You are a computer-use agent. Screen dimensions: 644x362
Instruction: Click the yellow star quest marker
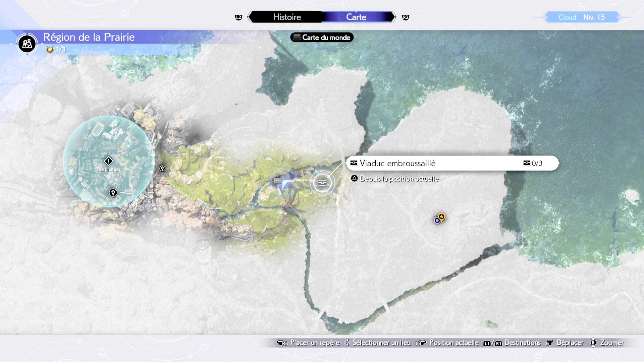(441, 217)
